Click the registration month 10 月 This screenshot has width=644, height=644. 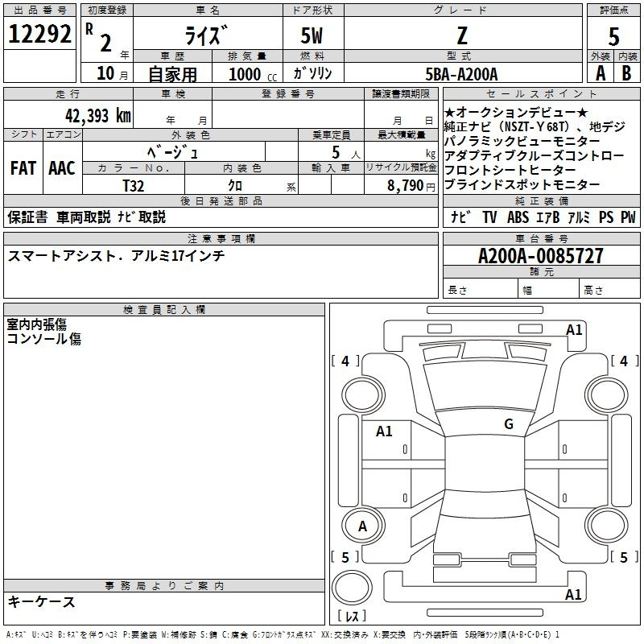[112, 73]
